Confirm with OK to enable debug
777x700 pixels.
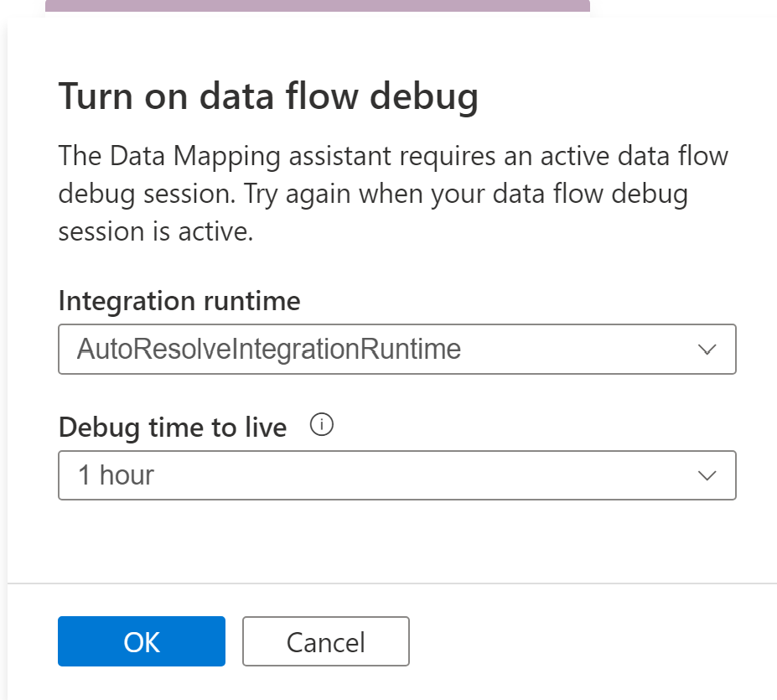[141, 641]
